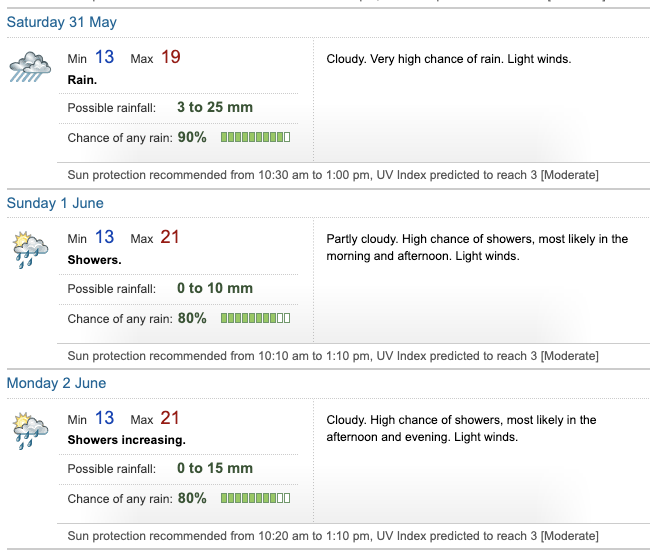Open the Sunday 1 June heading

click(55, 203)
